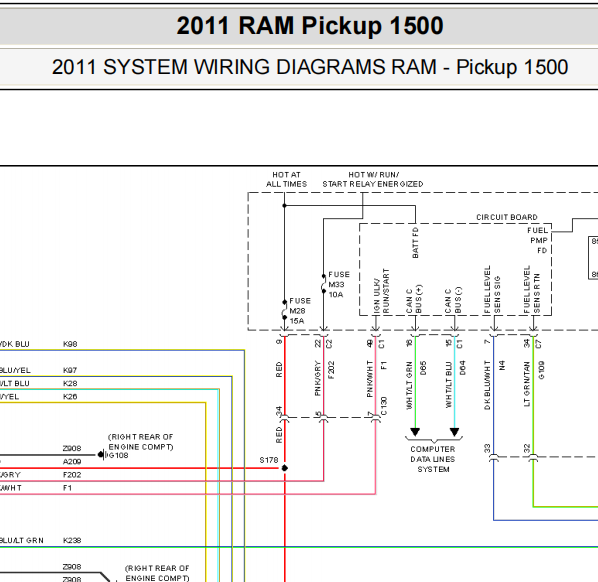The image size is (598, 582).
Task: Click circuit code "K98"
Action: tap(70, 344)
